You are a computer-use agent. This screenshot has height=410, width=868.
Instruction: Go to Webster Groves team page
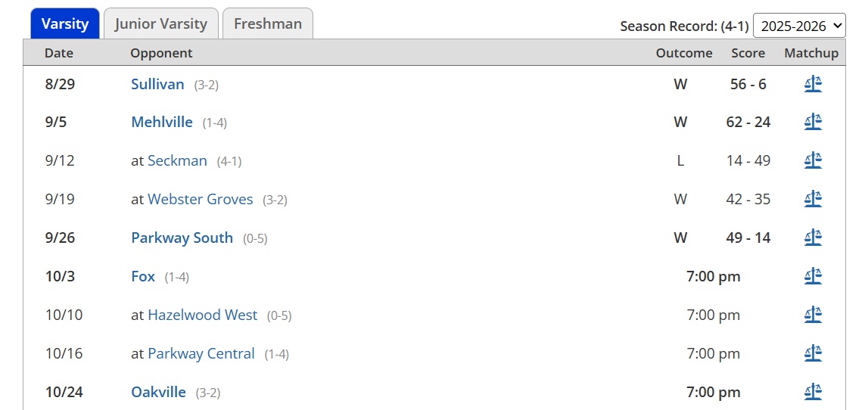coord(200,199)
